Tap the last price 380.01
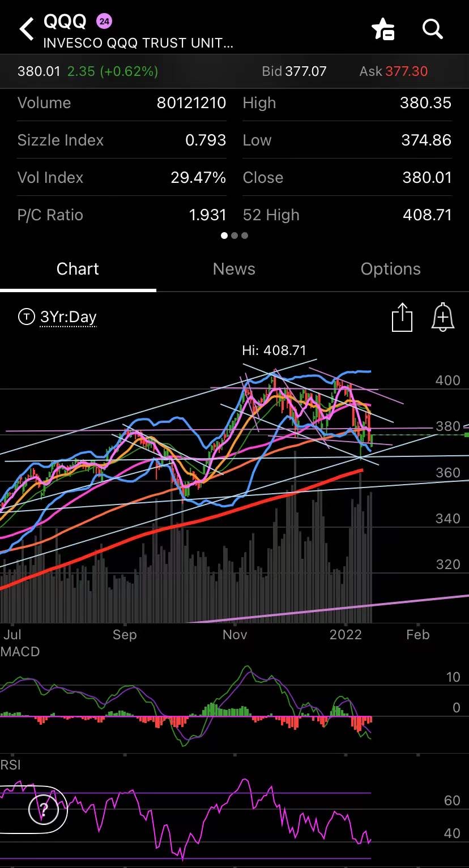 tap(39, 71)
